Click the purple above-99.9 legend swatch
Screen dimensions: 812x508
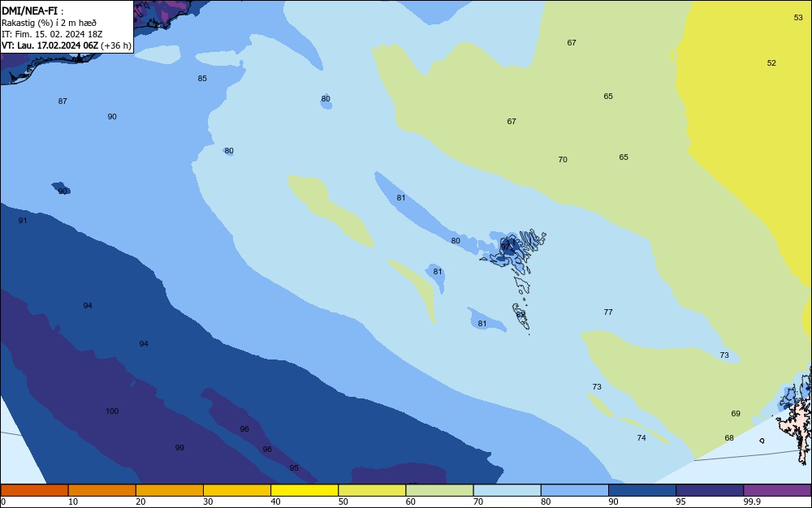(777, 490)
